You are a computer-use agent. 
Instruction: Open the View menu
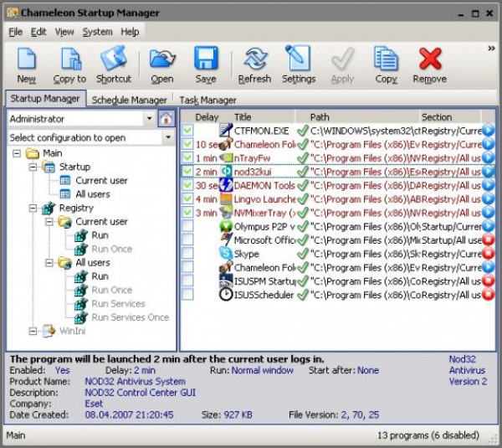(x=64, y=32)
